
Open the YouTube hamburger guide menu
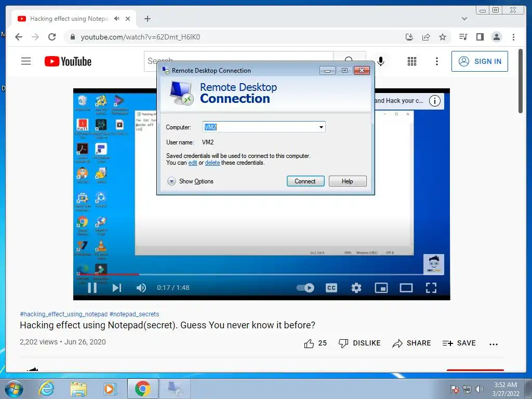point(26,61)
